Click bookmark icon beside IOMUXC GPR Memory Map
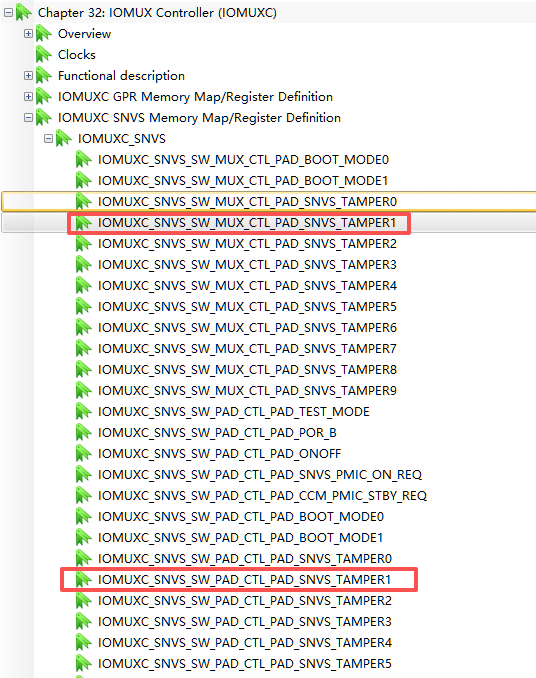 tap(44, 96)
